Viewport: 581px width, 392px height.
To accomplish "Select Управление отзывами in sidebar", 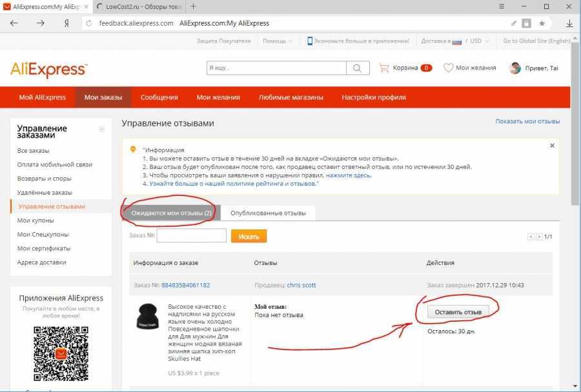I will coord(52,206).
